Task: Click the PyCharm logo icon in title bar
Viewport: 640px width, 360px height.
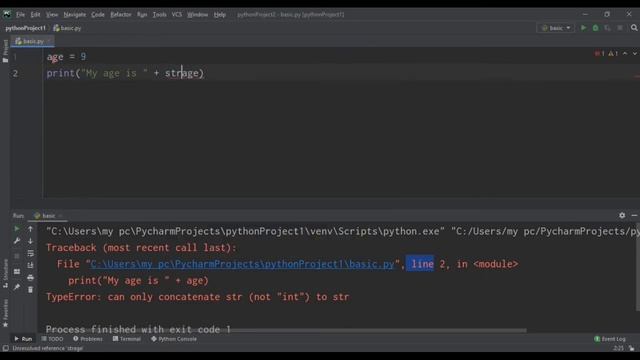Action: (7, 14)
